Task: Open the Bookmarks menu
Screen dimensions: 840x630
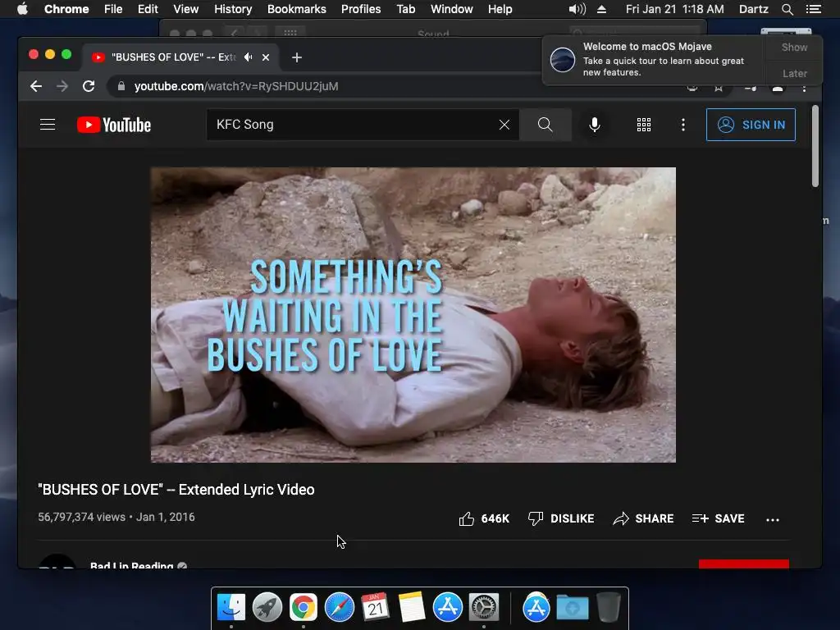Action: [297, 9]
